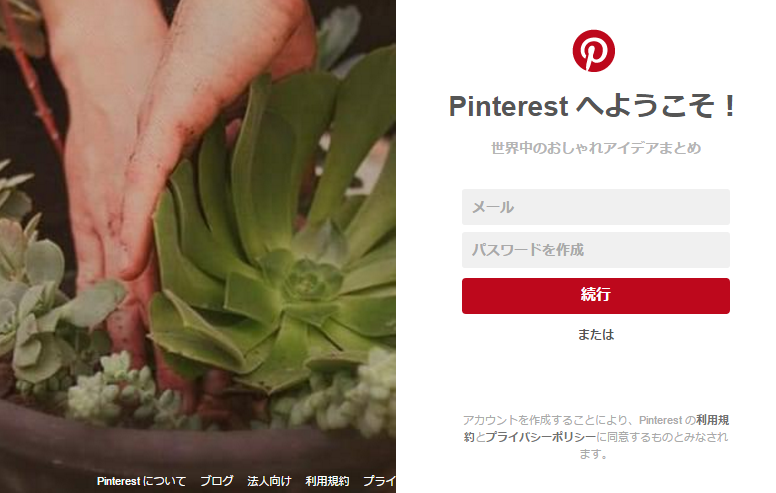Click the subtitle 世界中のおしゃれアイデアまとめ
This screenshot has height=493, width=776.
596,148
